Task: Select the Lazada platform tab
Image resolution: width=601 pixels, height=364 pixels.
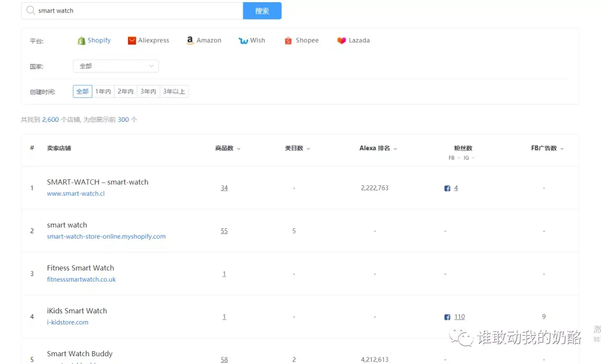Action: [x=353, y=40]
